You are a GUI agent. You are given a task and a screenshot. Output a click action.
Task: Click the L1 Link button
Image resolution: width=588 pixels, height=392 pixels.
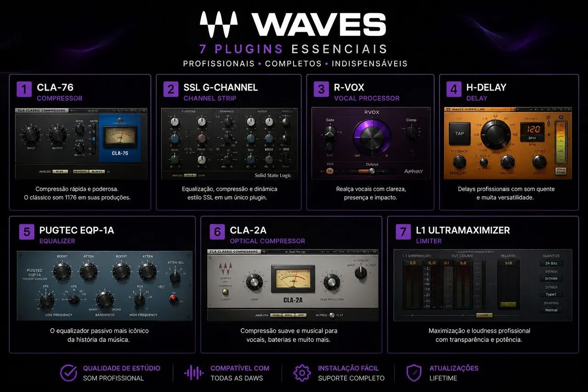pyautogui.click(x=484, y=315)
